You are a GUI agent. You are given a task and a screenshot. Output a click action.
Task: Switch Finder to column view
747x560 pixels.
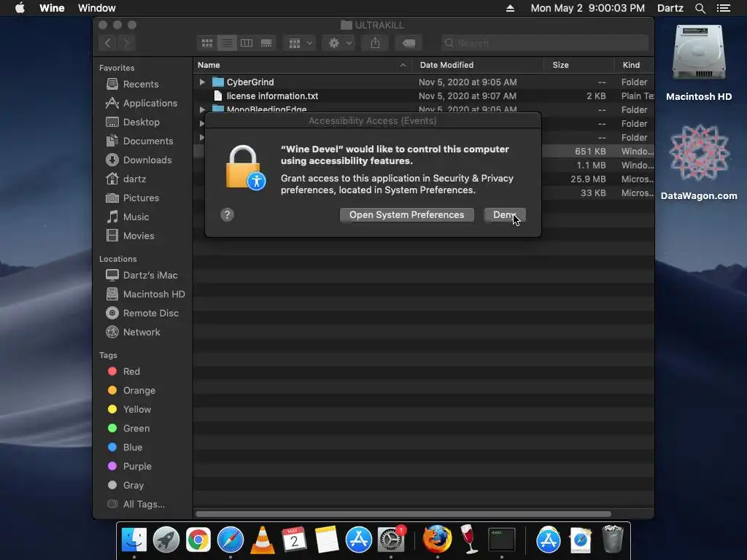tap(247, 43)
